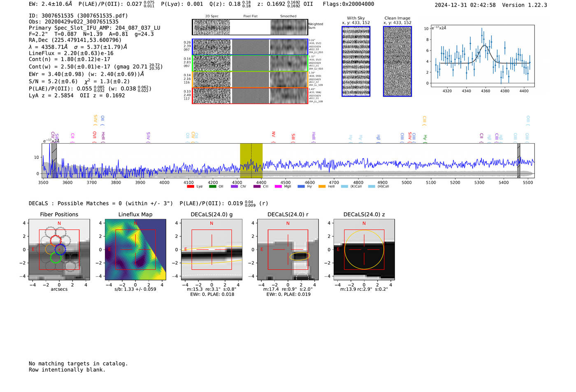
Task: Click the Obs: 20200429v022_3007651535 text
Action: point(74,22)
